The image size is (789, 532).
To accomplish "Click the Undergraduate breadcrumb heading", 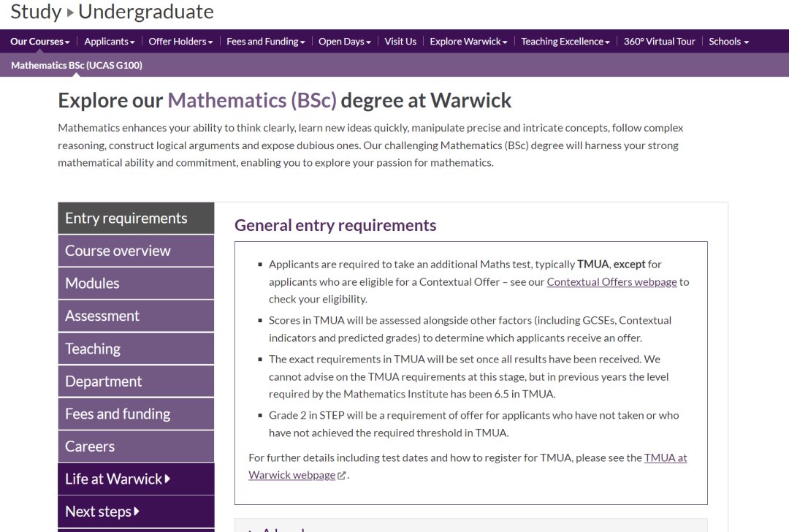I will [x=146, y=12].
